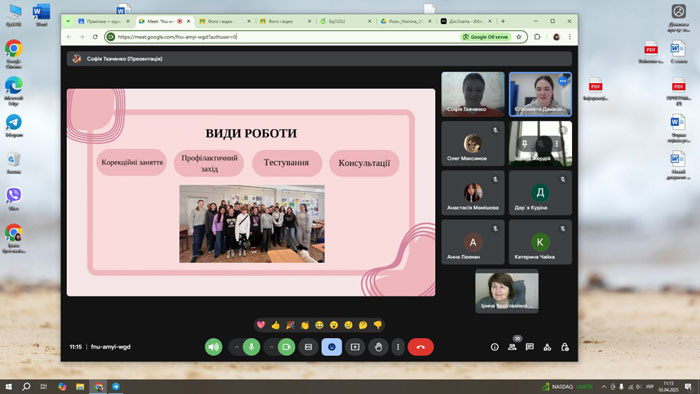Show the participants people panel
The image size is (700, 394).
[512, 347]
